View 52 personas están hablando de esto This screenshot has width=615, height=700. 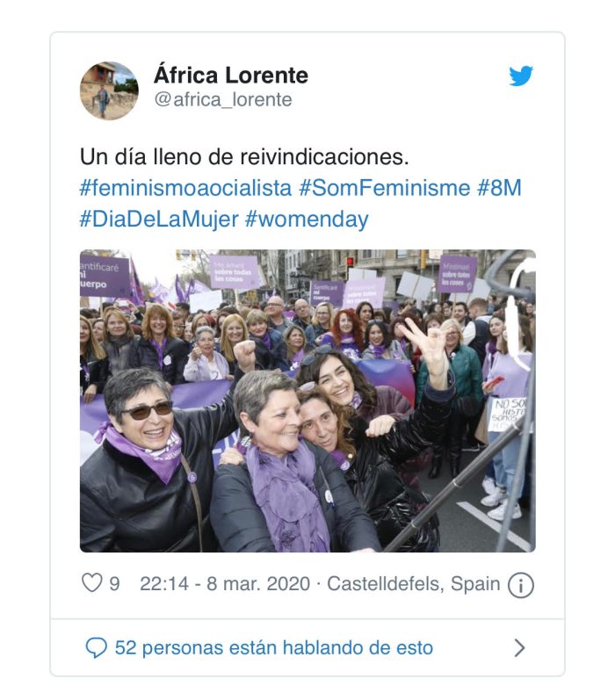click(274, 648)
